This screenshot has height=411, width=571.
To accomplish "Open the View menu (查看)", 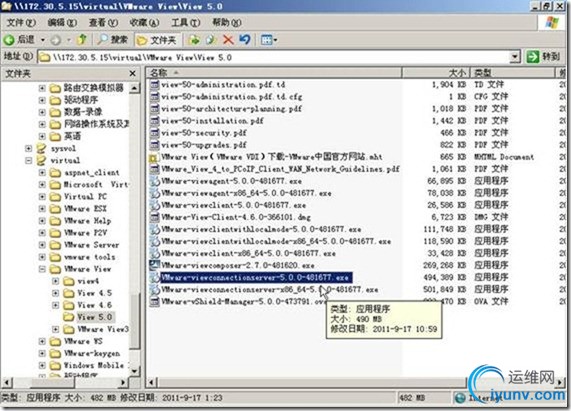I will click(x=103, y=23).
